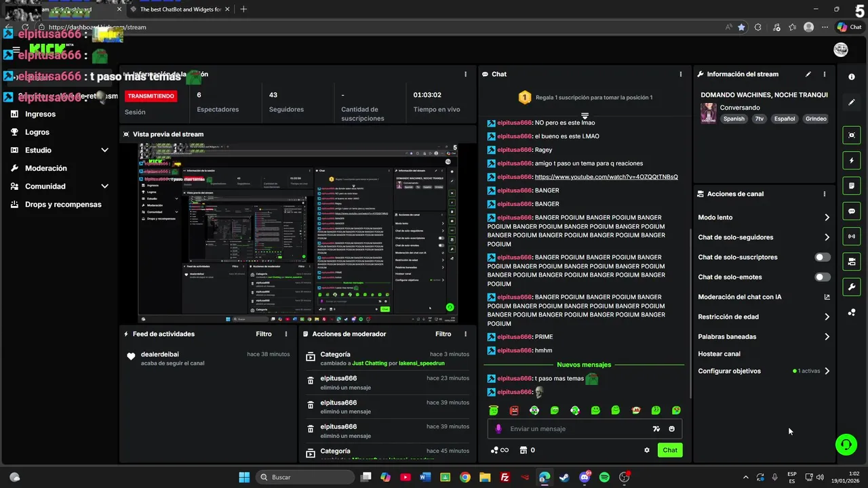Open Filtro in Feed de actividades
The height and width of the screenshot is (488, 868).
point(264,334)
